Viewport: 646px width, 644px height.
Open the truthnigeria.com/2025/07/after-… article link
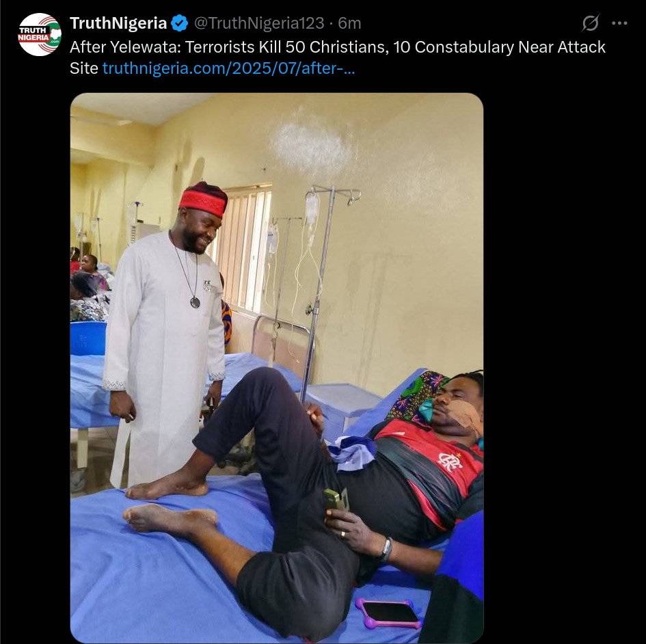click(x=228, y=68)
